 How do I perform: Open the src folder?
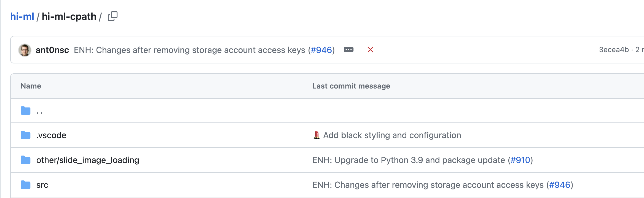(x=42, y=185)
